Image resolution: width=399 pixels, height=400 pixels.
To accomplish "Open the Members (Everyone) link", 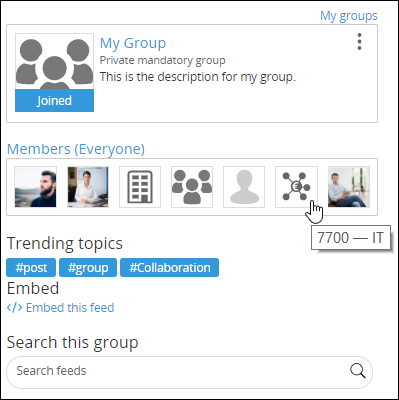I will pos(76,149).
